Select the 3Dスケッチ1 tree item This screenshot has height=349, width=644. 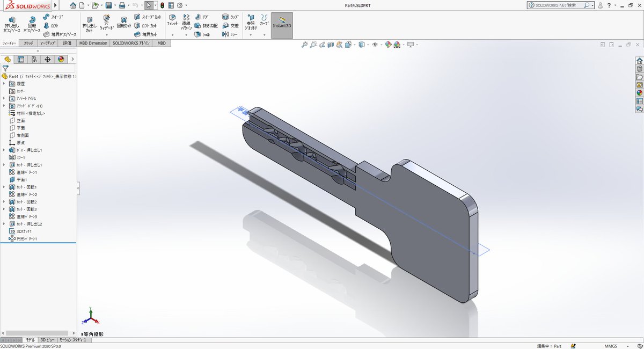[21, 231]
